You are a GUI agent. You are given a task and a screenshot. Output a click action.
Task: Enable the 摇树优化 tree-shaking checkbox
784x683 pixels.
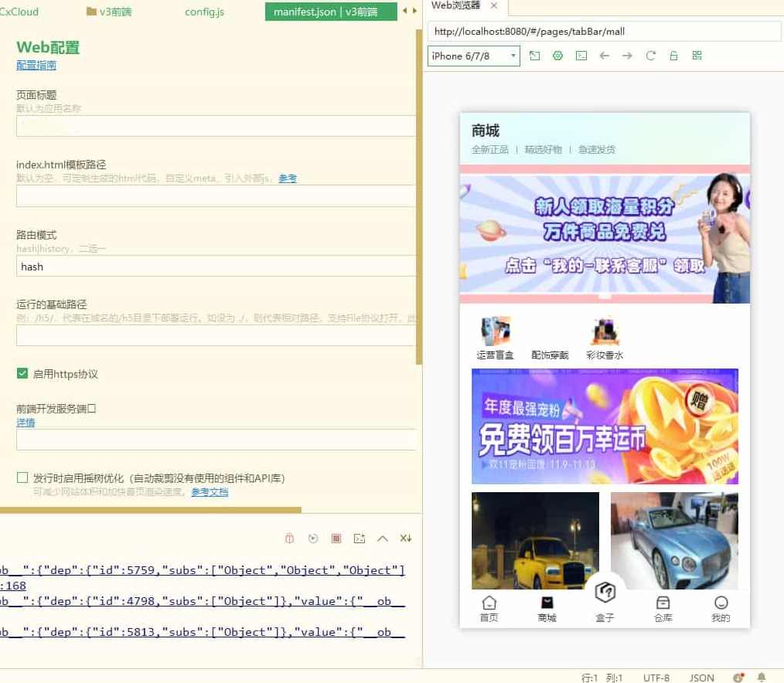click(22, 477)
